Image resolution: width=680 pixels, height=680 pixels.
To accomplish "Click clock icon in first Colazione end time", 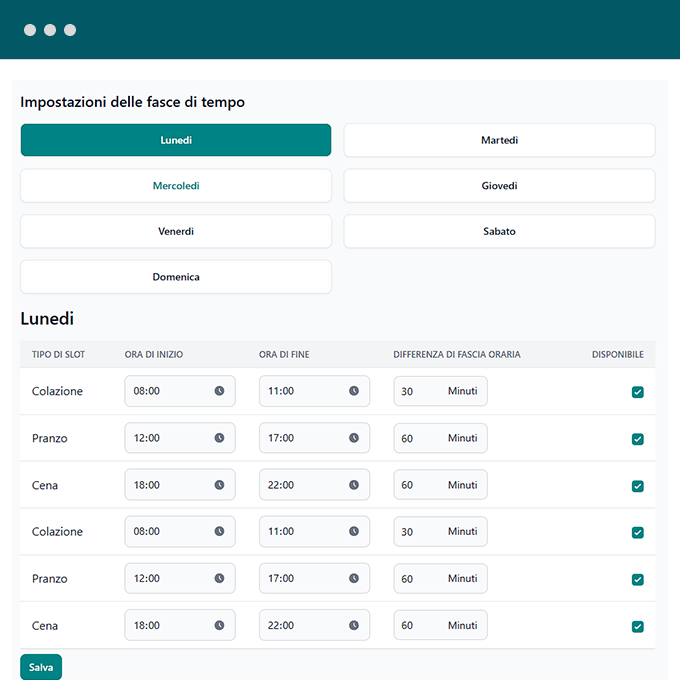I will [353, 391].
